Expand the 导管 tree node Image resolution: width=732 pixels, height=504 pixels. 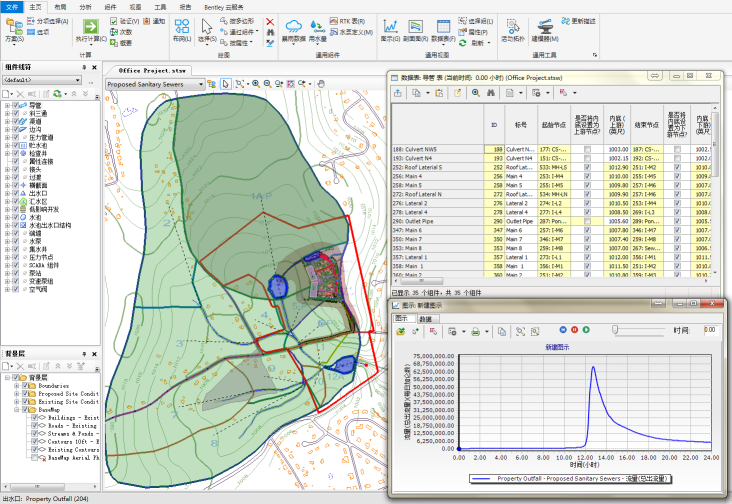(x=7, y=105)
